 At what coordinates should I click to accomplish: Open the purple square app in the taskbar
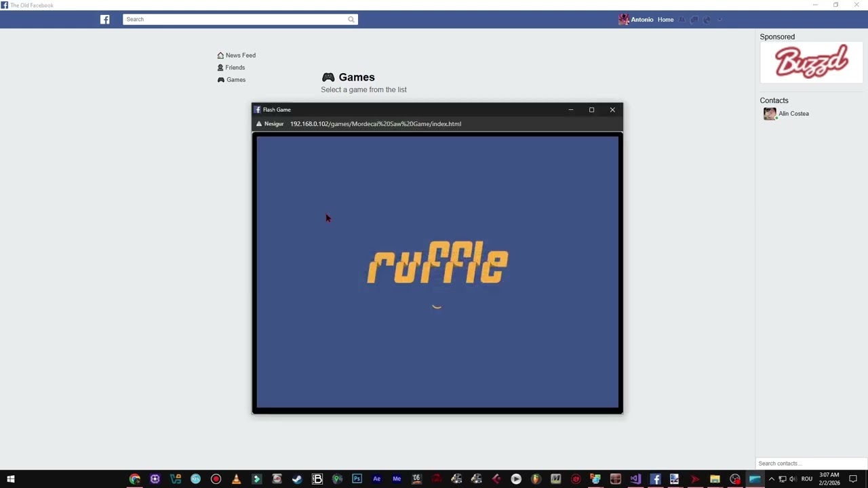(155, 479)
